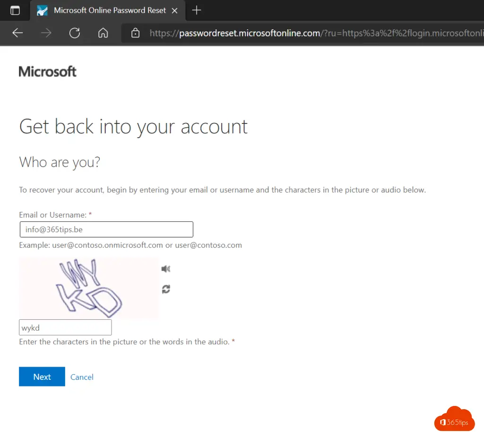Open the browser home page

pyautogui.click(x=103, y=33)
